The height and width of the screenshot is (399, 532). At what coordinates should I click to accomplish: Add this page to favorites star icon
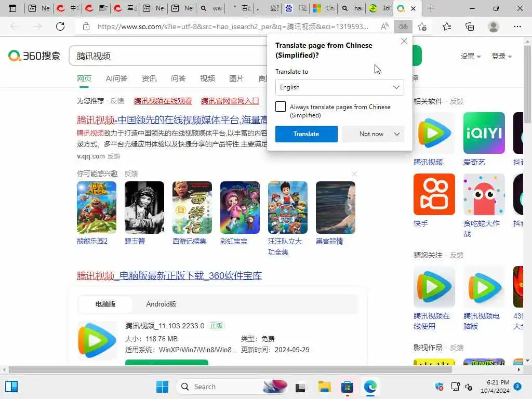point(422,26)
